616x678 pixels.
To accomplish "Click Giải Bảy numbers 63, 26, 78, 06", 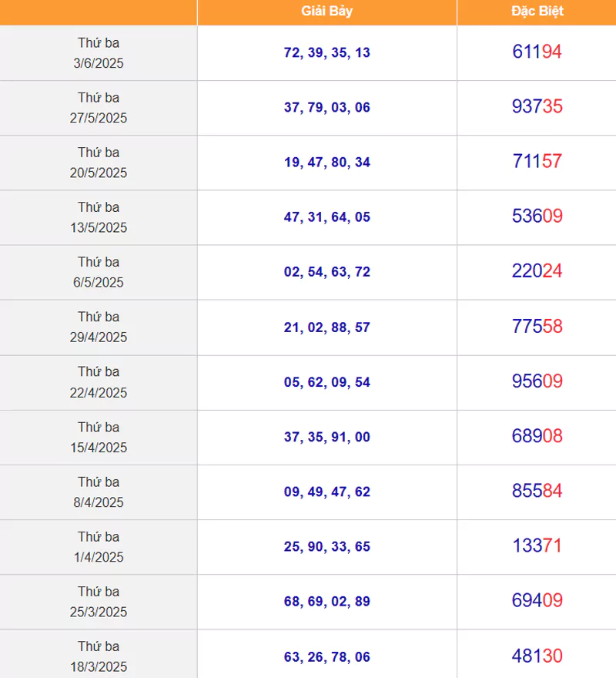I will tap(326, 657).
